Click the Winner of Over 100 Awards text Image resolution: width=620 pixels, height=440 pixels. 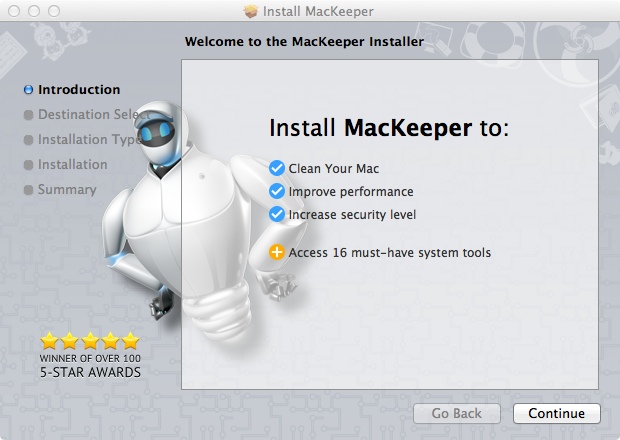tap(90, 365)
